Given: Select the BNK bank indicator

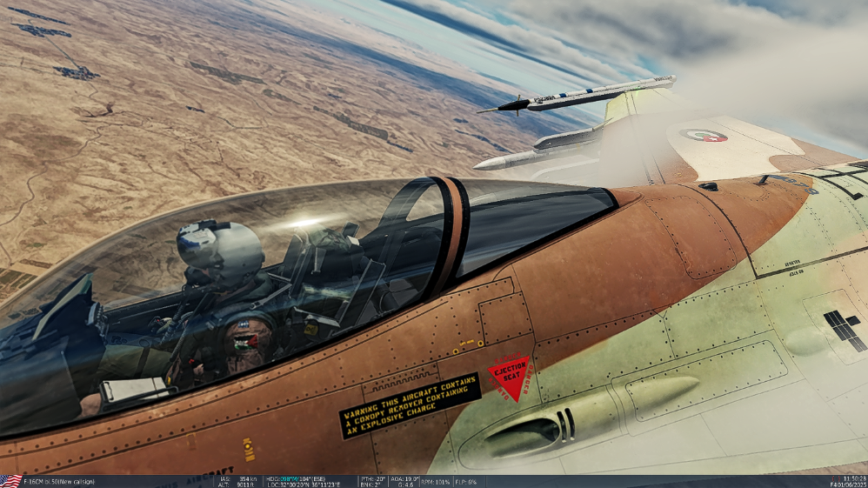Looking at the screenshot, I should click(372, 484).
